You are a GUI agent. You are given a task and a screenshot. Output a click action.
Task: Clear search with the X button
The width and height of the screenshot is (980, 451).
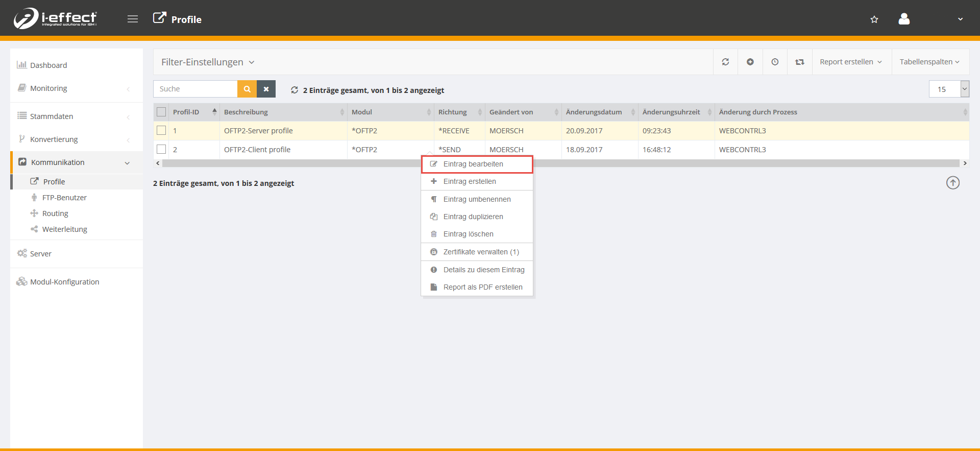click(x=266, y=89)
